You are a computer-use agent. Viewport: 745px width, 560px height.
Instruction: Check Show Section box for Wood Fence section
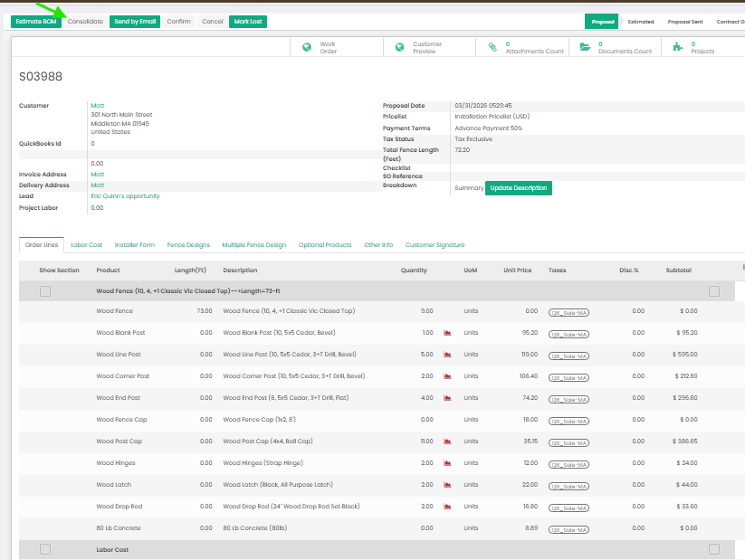tap(45, 291)
